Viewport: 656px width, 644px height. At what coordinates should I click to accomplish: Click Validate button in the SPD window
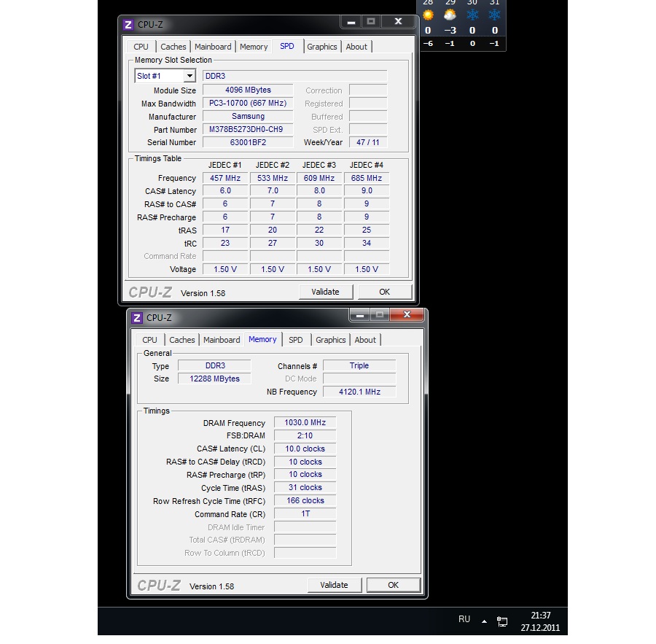click(326, 292)
